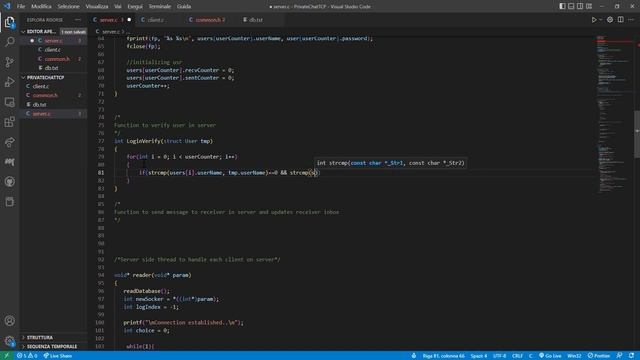This screenshot has height=360, width=640.
Task: Split the editor to the right
Action: tap(620, 20)
